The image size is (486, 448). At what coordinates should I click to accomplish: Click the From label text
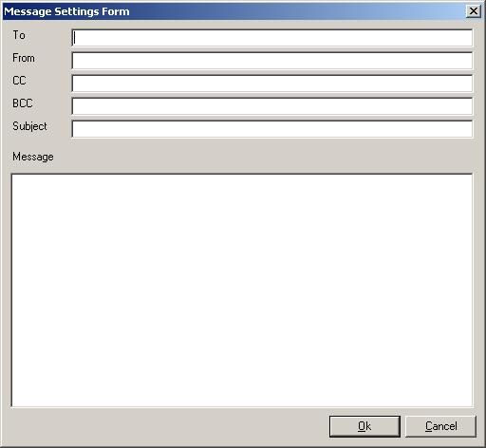tap(24, 58)
